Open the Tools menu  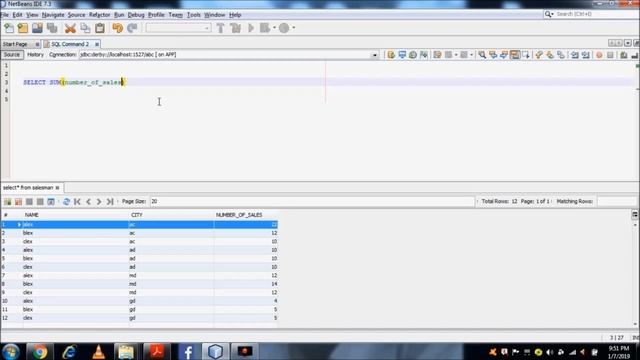(193, 15)
